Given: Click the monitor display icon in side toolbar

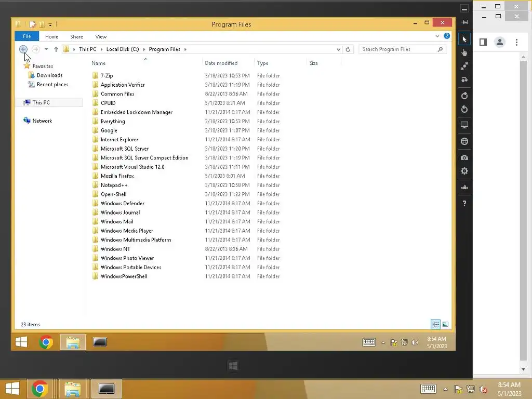Looking at the screenshot, I should click(464, 125).
